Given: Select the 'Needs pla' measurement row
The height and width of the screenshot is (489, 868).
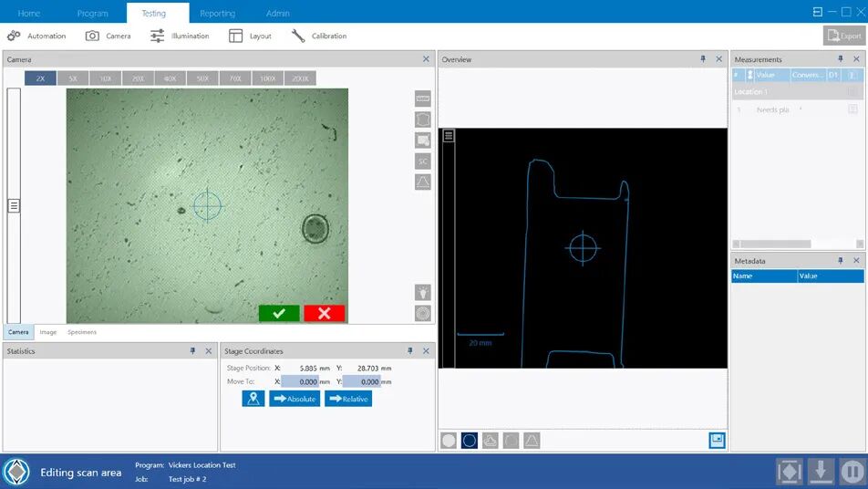Looking at the screenshot, I should (x=798, y=110).
